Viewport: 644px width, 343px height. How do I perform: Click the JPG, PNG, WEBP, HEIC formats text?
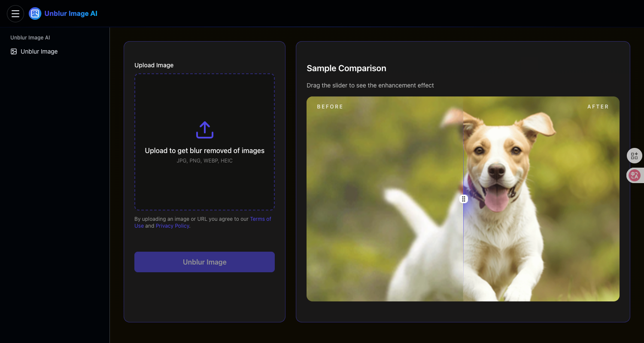pos(204,161)
